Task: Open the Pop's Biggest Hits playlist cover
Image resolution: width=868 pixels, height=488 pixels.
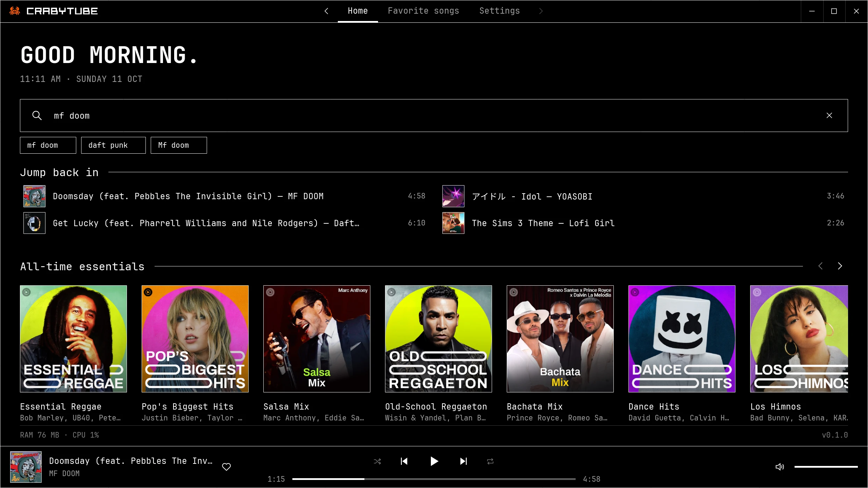Action: (195, 339)
